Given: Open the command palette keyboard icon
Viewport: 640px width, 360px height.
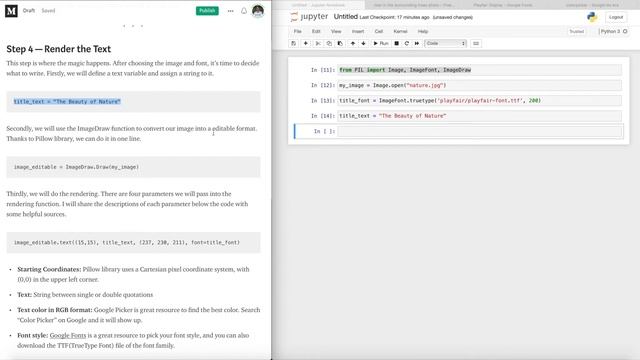Looking at the screenshot, I should [476, 43].
